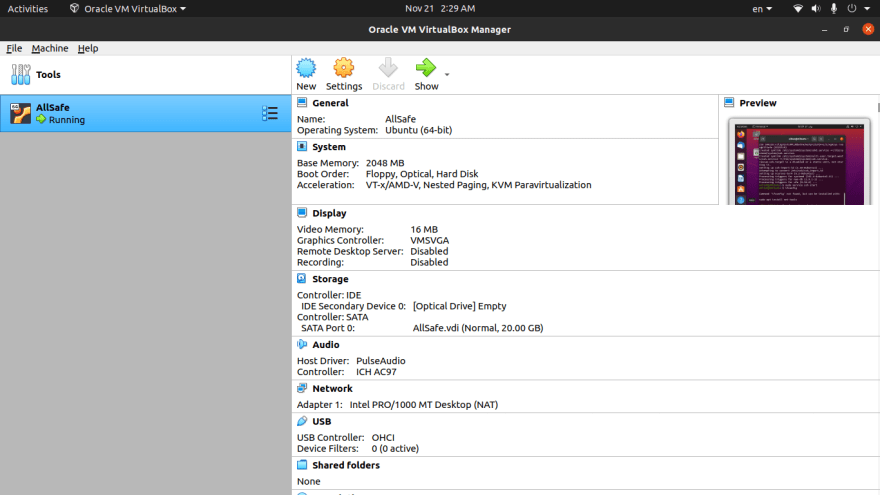Open the Storage settings heading link
880x495 pixels.
click(x=330, y=279)
